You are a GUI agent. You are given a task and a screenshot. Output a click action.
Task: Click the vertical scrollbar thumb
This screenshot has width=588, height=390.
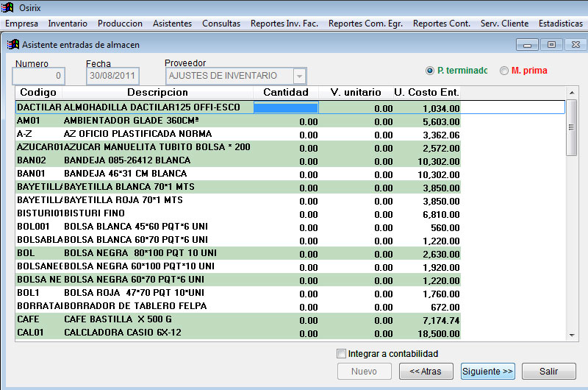572,127
